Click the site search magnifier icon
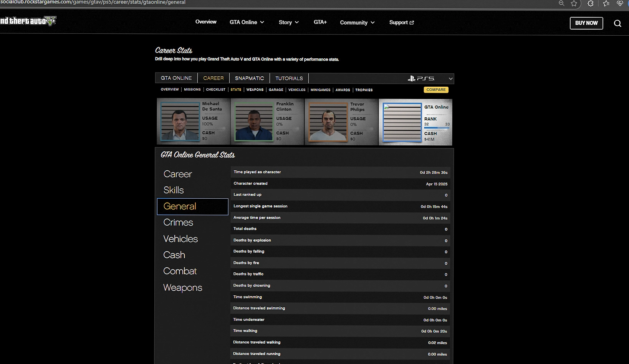The height and width of the screenshot is (364, 629). click(617, 23)
